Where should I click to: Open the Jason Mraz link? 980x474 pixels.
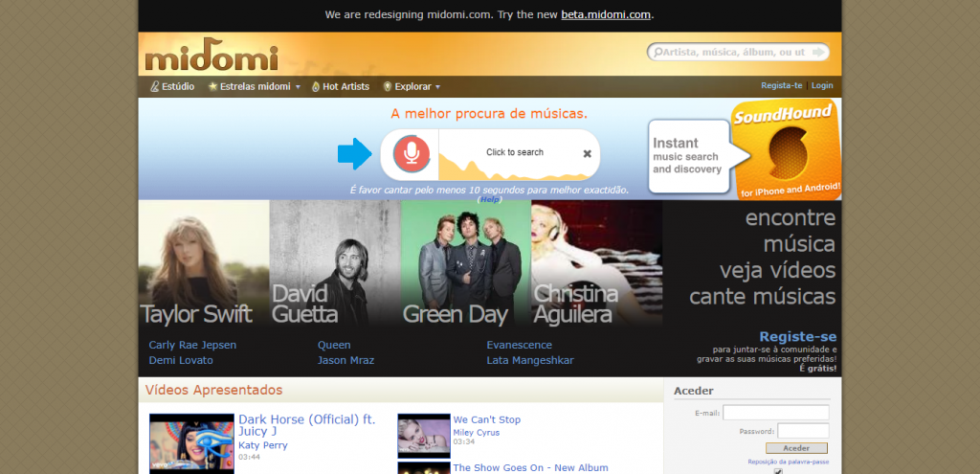tap(345, 361)
